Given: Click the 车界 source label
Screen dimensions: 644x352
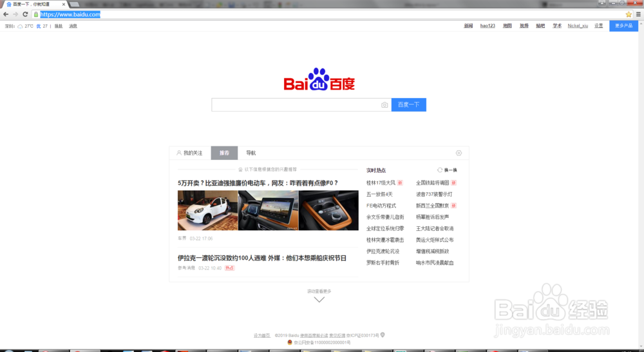Looking at the screenshot, I should [182, 238].
